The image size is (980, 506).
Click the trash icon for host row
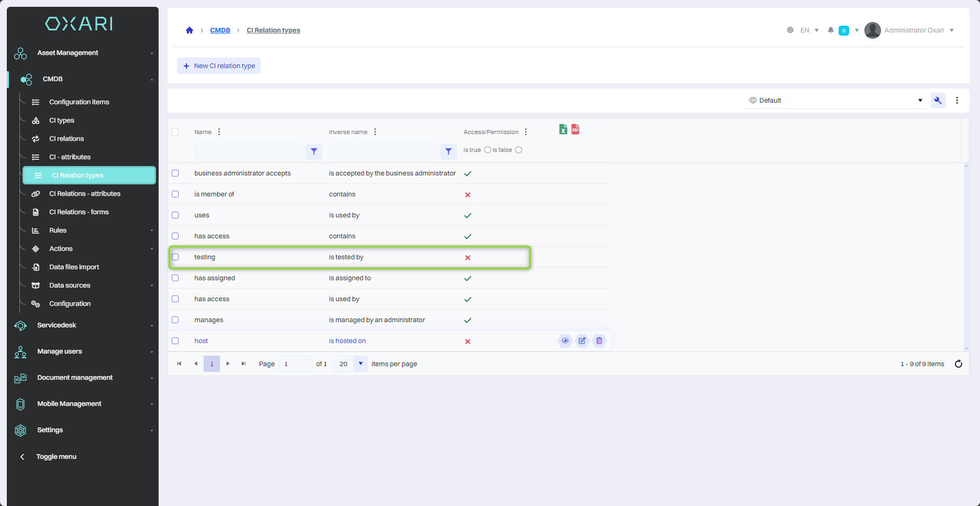[x=599, y=341]
